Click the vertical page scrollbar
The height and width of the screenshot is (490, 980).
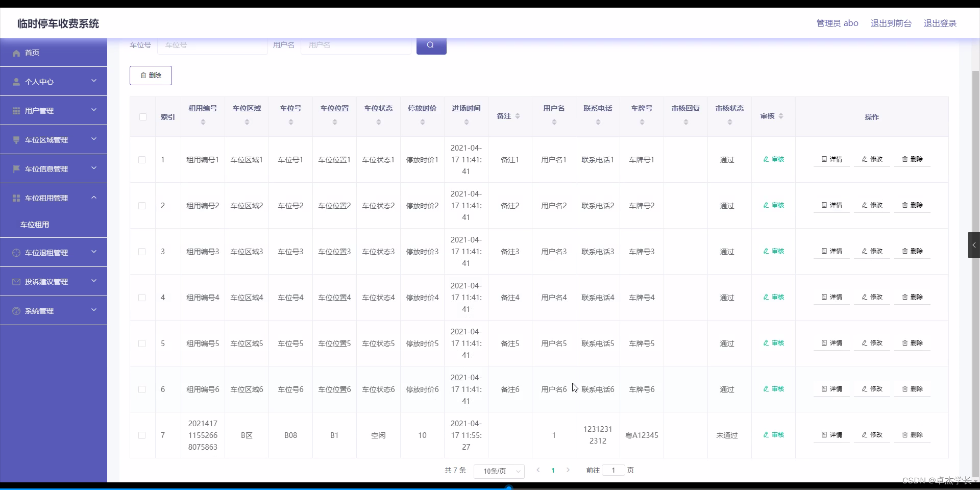coord(976,273)
